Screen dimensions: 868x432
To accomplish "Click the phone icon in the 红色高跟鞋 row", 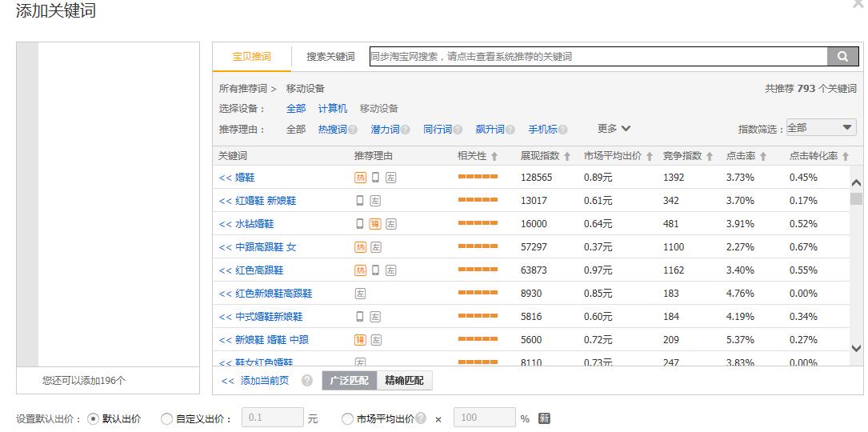I will [x=376, y=270].
